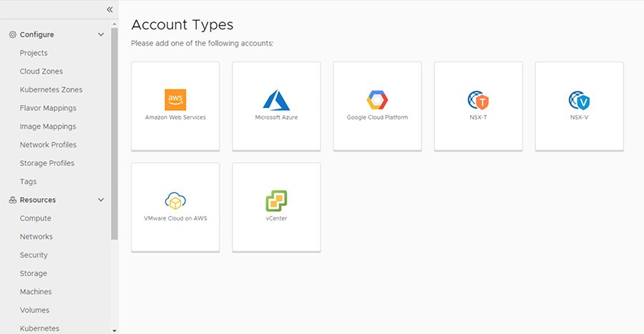Screen dimensions: 644x334
Task: Click the sidebar scroll-down arrow
Action: pos(114,330)
